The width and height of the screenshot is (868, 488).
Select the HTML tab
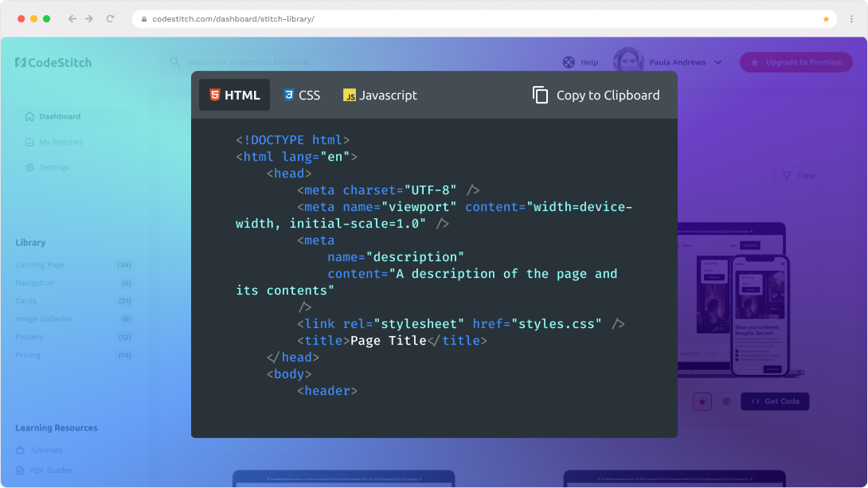point(234,96)
